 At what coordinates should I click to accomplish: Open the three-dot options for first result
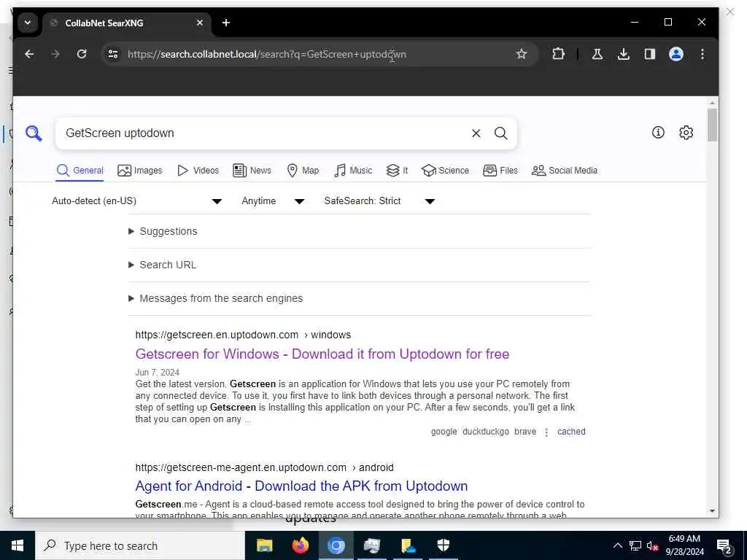point(546,432)
